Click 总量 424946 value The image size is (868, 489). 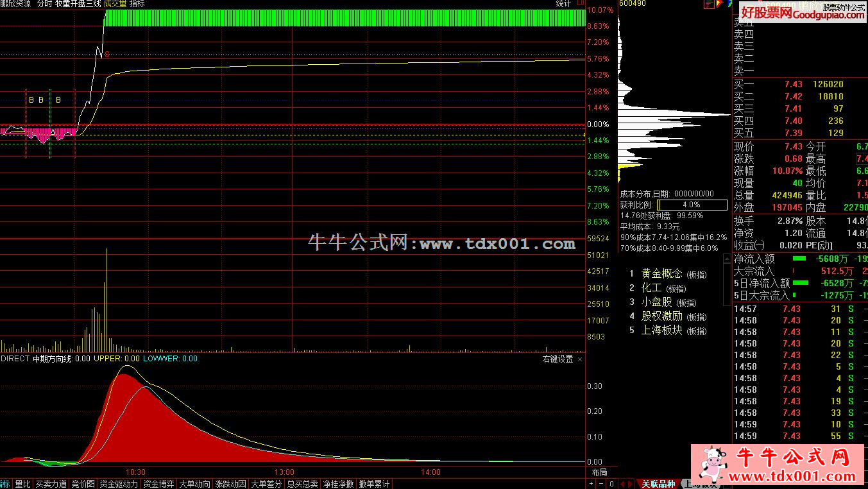(x=788, y=196)
